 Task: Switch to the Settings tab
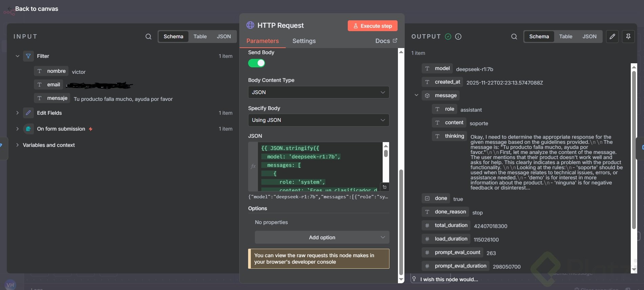click(x=304, y=41)
